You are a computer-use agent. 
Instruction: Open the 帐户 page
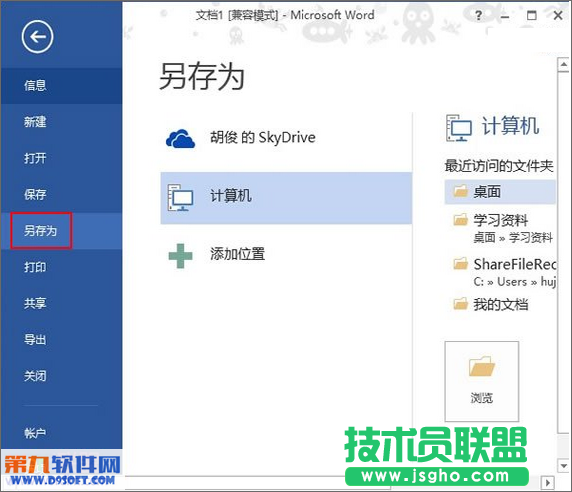pyautogui.click(x=61, y=433)
